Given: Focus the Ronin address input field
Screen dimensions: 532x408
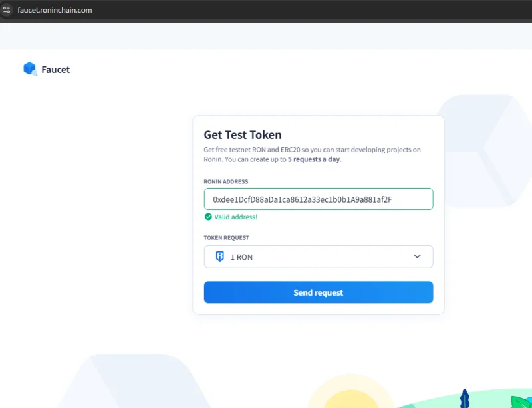Looking at the screenshot, I should (x=318, y=199).
